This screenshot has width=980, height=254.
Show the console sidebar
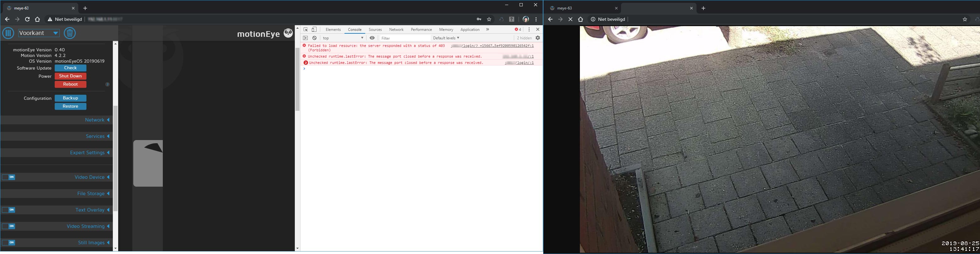pos(305,38)
